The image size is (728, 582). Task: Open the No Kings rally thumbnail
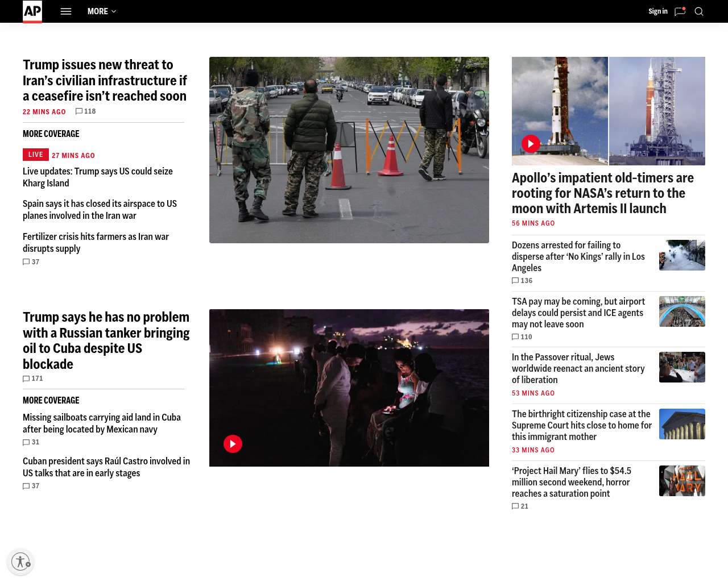coord(682,255)
